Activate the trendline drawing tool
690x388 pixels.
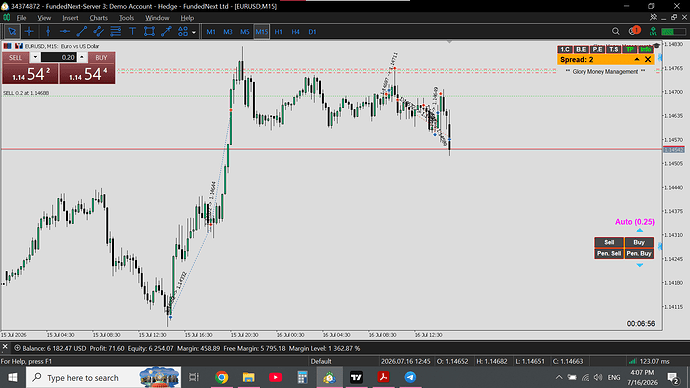(x=81, y=32)
